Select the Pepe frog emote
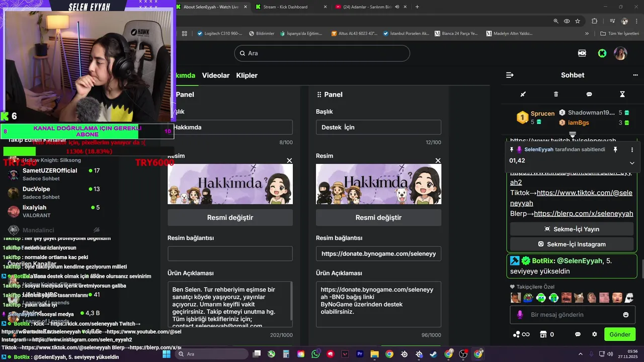 point(528,297)
